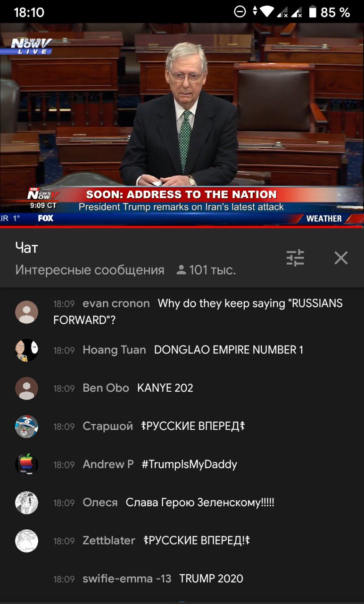Tap the live video player
Screen dimensions: 364x604
click(182, 125)
